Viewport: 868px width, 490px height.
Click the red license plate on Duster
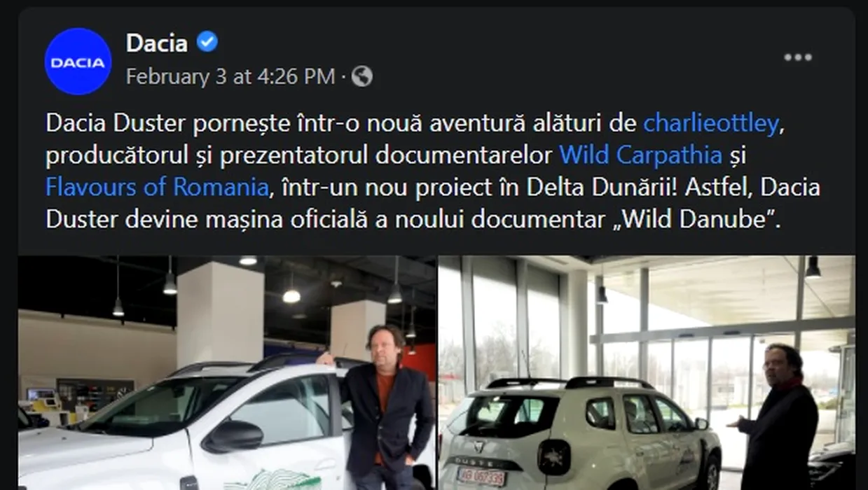[481, 477]
